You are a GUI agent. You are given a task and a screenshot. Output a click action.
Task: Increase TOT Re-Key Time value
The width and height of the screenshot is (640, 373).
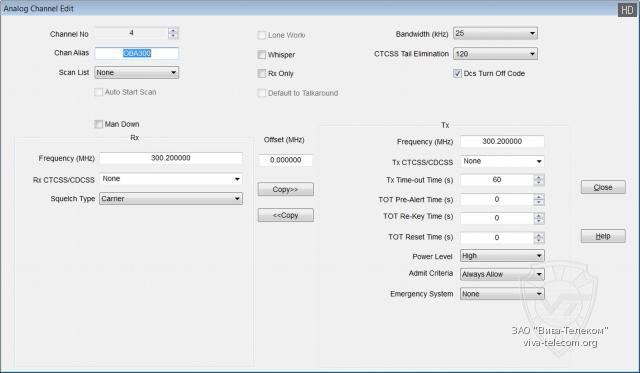539,216
